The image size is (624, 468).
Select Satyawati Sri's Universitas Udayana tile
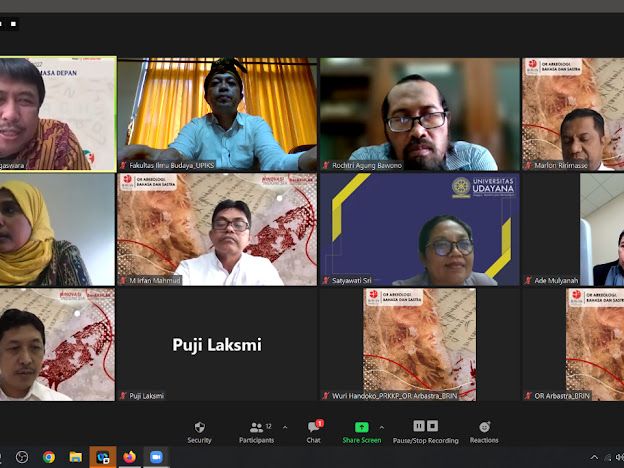pyautogui.click(x=419, y=229)
